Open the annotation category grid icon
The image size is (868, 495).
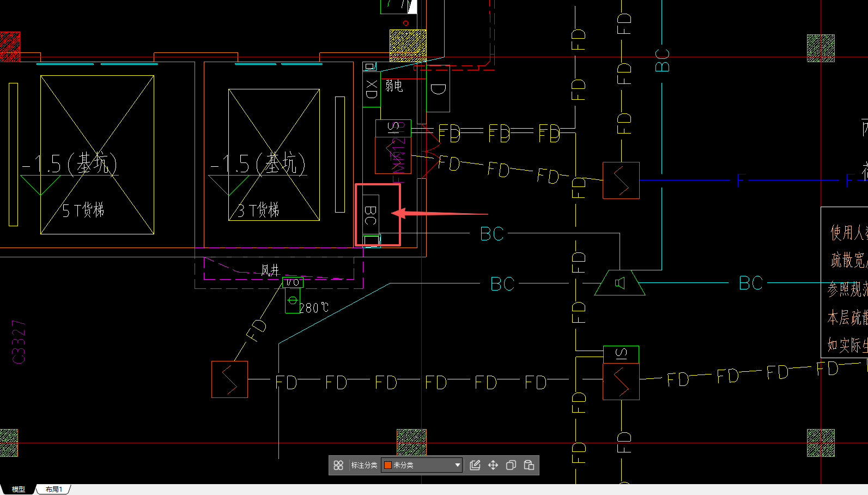click(x=338, y=465)
